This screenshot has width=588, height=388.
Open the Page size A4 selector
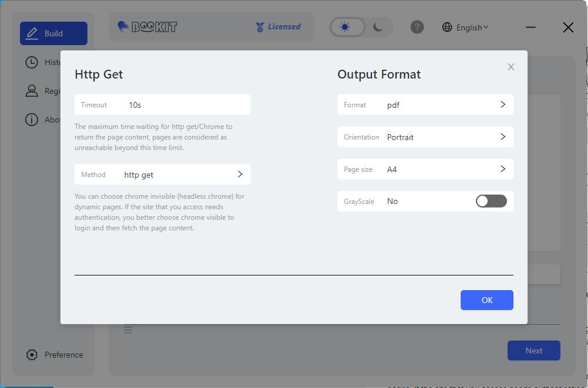coord(425,169)
